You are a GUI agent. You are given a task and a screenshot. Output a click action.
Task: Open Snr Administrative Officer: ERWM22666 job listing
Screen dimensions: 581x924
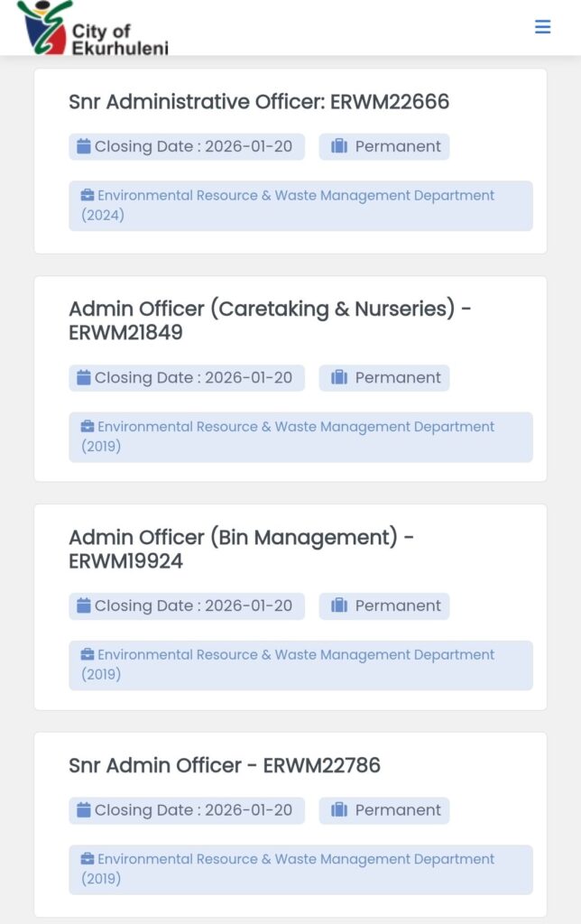[259, 102]
